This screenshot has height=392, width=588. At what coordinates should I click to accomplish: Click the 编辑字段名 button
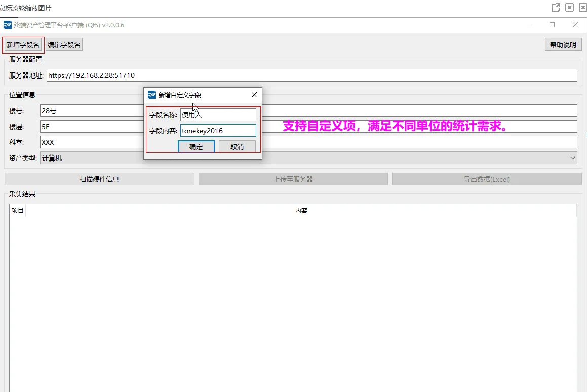click(x=63, y=44)
